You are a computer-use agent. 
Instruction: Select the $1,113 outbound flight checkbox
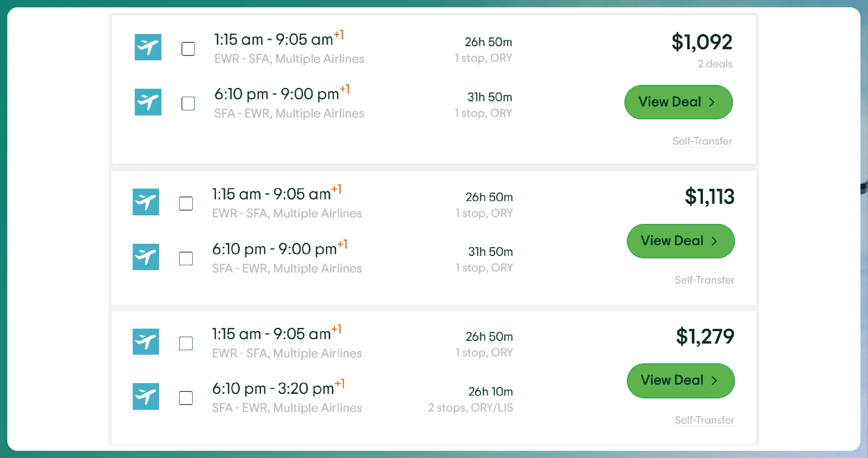(x=186, y=204)
